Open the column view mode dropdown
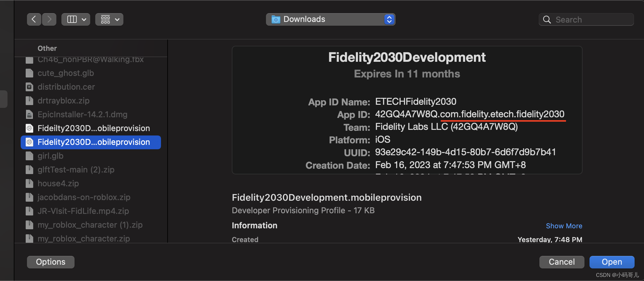The width and height of the screenshot is (644, 281). point(76,19)
